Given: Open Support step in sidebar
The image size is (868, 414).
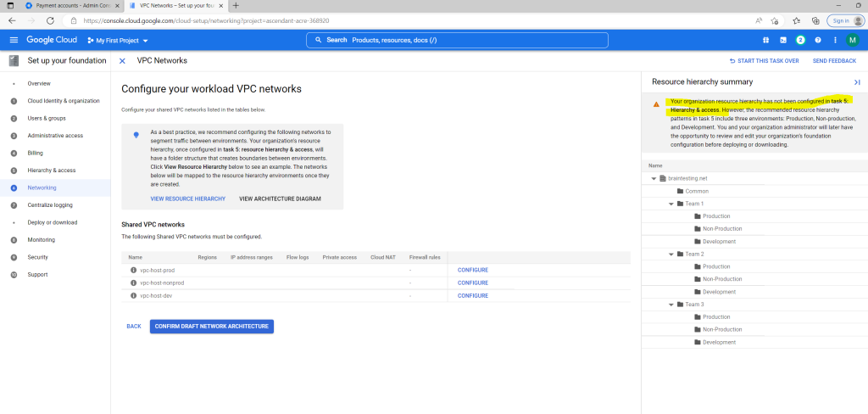Looking at the screenshot, I should (37, 274).
